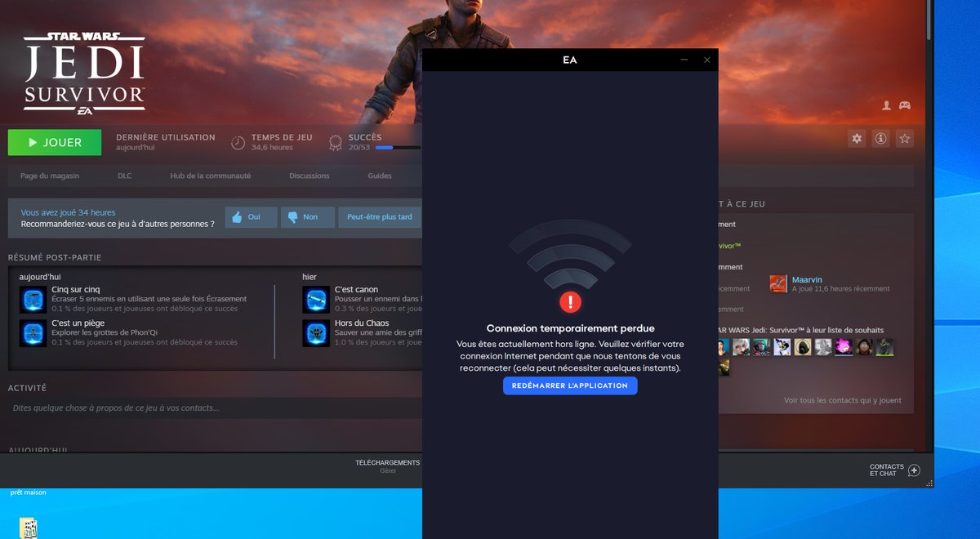Click Voir tous les contacts qui y jouent

pyautogui.click(x=843, y=400)
